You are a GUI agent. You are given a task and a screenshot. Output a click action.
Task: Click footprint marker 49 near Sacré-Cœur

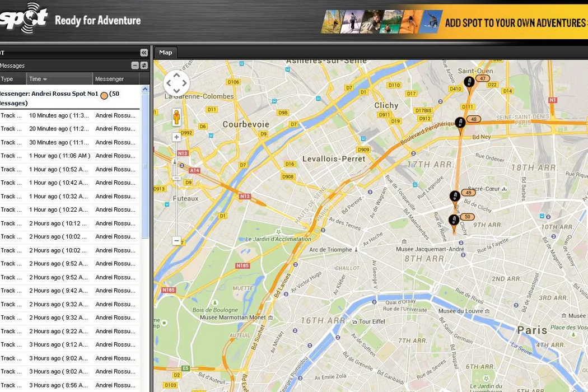455,196
